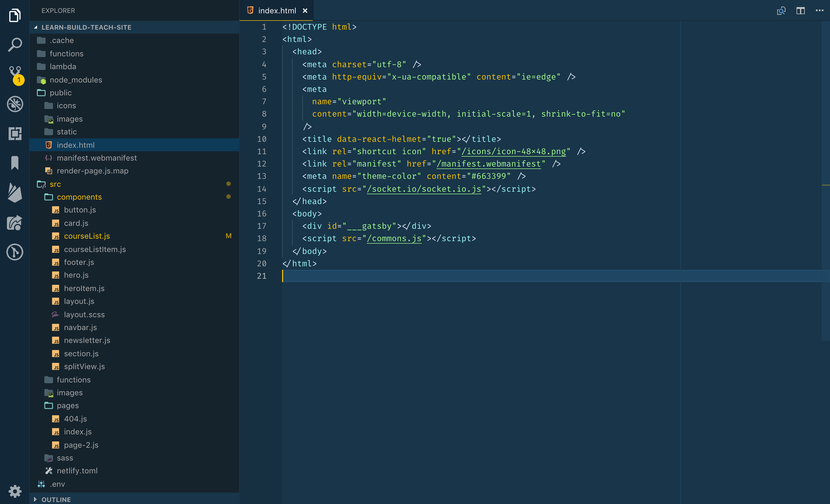The image size is (830, 504).
Task: Open layout.js file
Action: click(134, 301)
